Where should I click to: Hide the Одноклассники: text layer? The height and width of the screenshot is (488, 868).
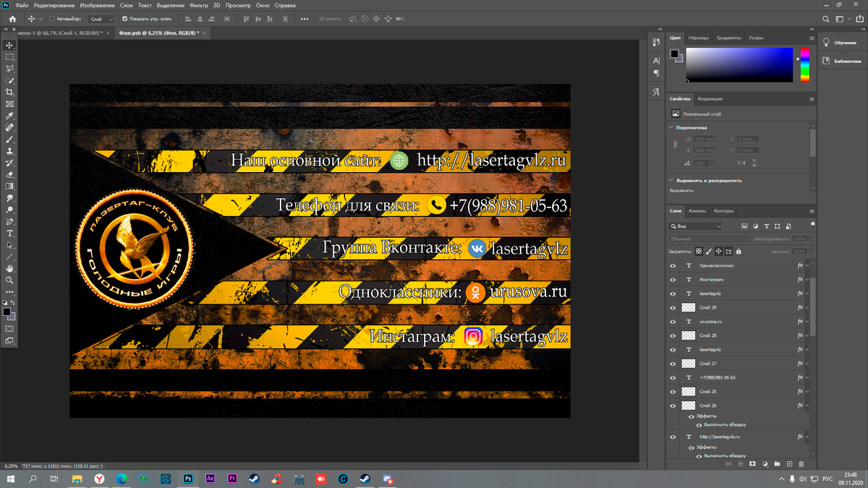(673, 265)
